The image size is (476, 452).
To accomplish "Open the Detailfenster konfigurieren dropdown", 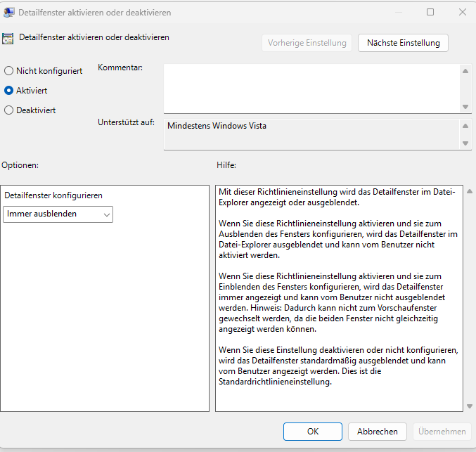I will (58, 214).
